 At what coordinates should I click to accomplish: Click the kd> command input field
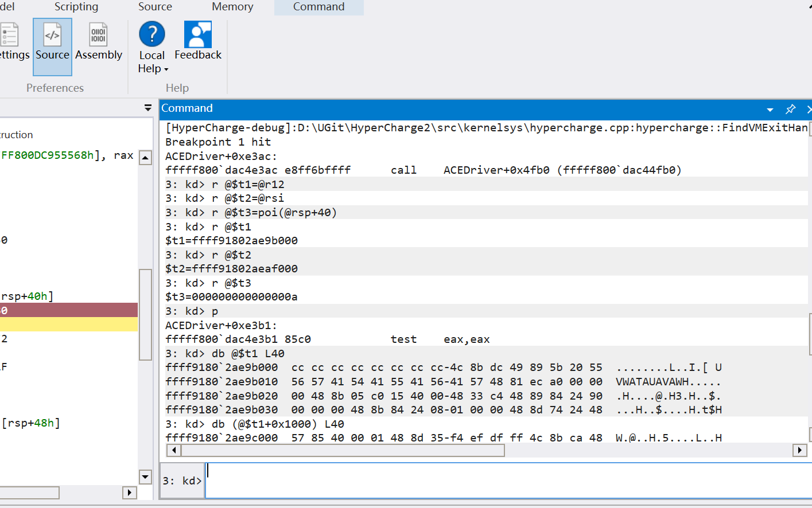pos(505,480)
